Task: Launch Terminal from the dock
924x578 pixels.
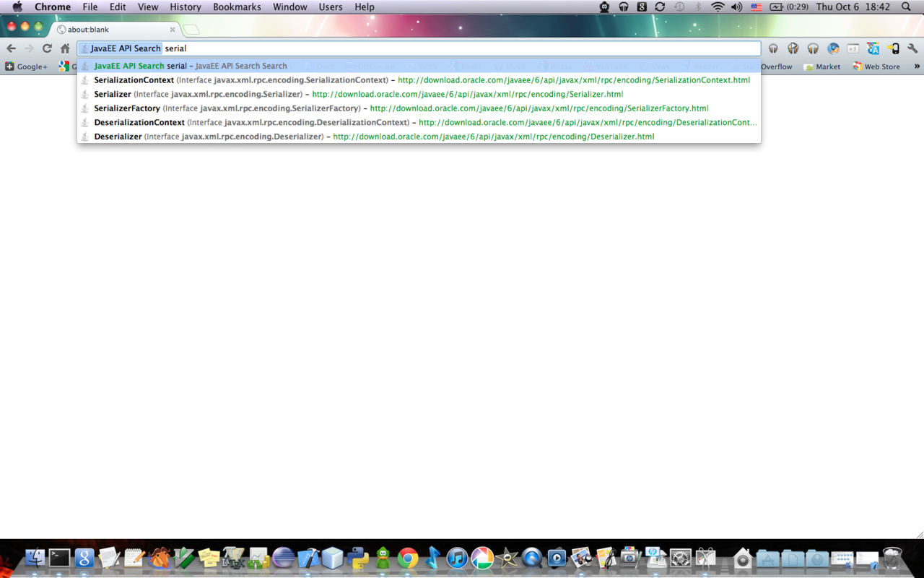Action: click(x=59, y=558)
